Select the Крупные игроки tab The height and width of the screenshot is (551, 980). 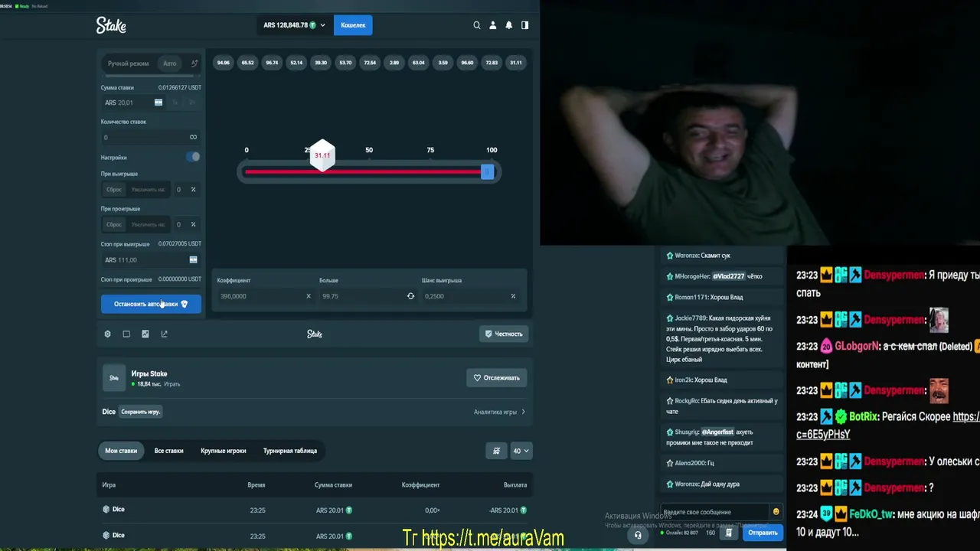(x=224, y=451)
